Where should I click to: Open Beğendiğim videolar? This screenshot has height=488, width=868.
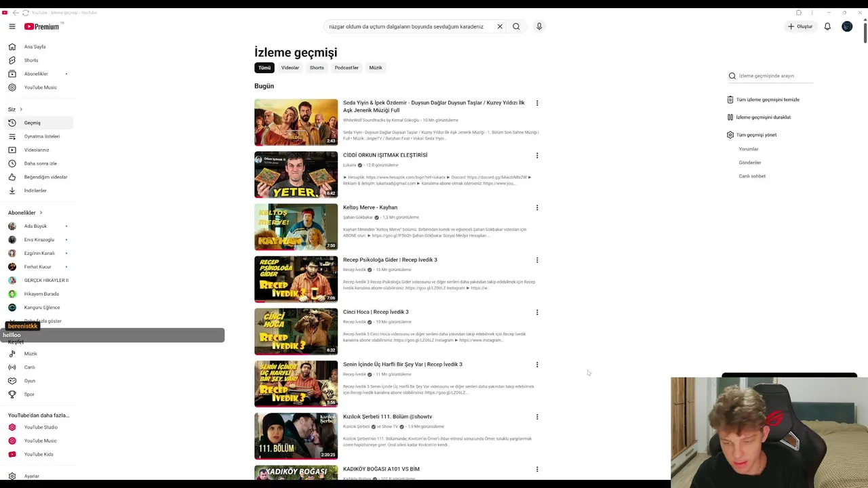point(38,177)
